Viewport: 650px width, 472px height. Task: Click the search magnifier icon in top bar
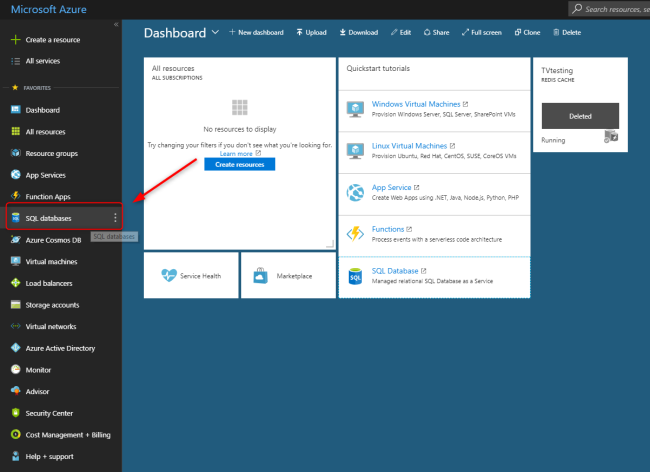(577, 9)
